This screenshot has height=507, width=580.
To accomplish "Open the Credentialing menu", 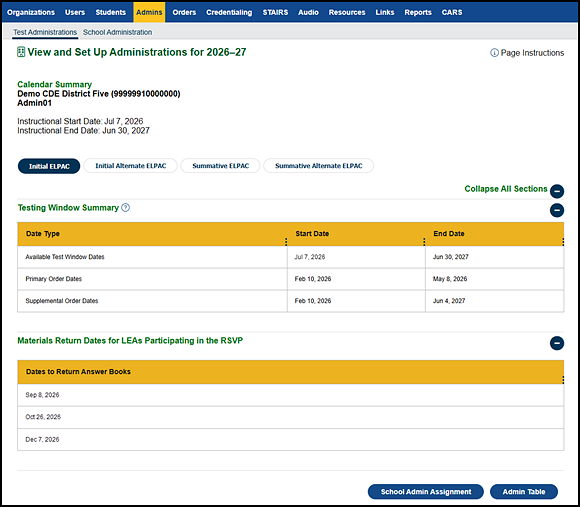I will coord(229,12).
